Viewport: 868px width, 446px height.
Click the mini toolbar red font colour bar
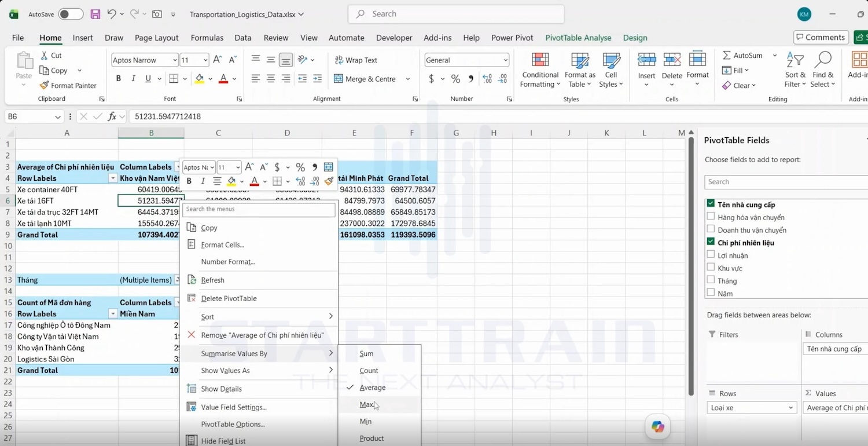point(254,185)
